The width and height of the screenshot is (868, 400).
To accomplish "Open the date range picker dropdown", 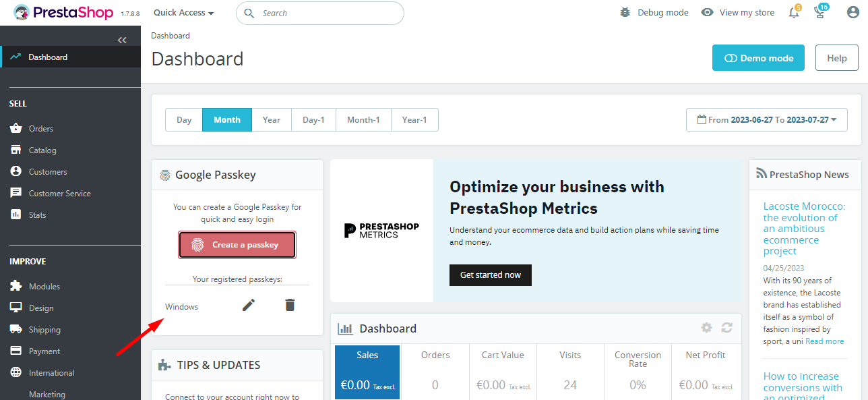I will [x=767, y=119].
